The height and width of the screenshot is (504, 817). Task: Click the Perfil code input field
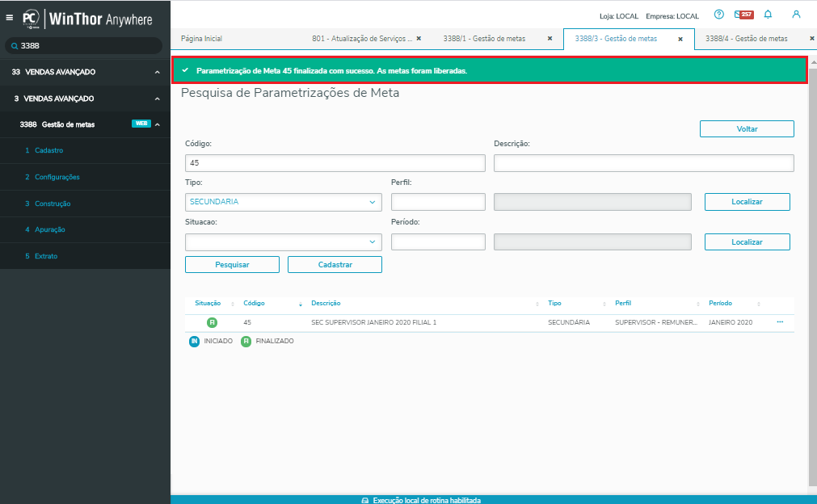[x=438, y=202]
